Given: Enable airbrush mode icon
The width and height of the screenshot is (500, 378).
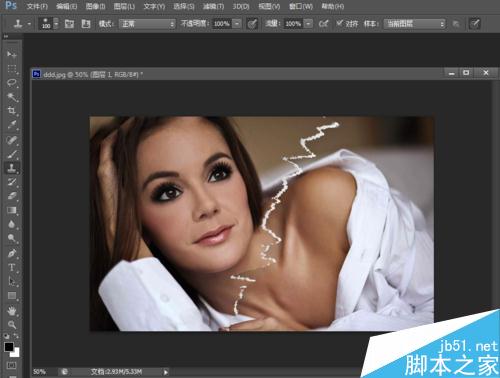Looking at the screenshot, I should (x=323, y=24).
